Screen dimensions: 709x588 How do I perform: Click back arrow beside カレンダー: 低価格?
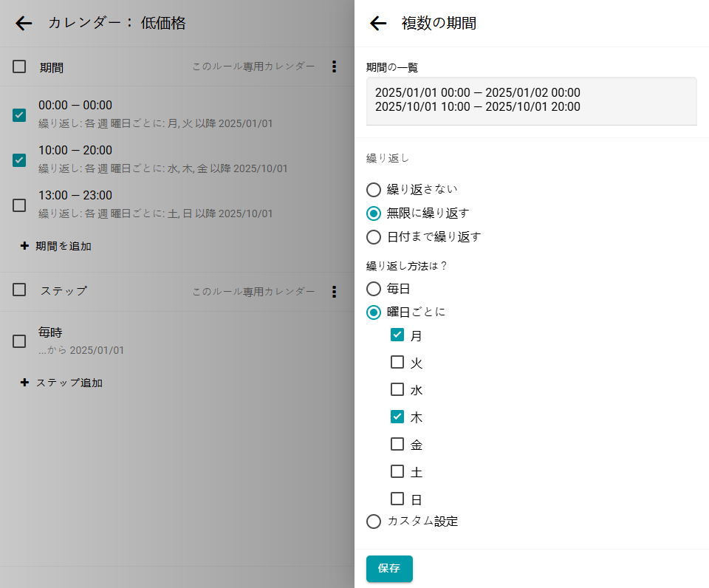[x=24, y=24]
